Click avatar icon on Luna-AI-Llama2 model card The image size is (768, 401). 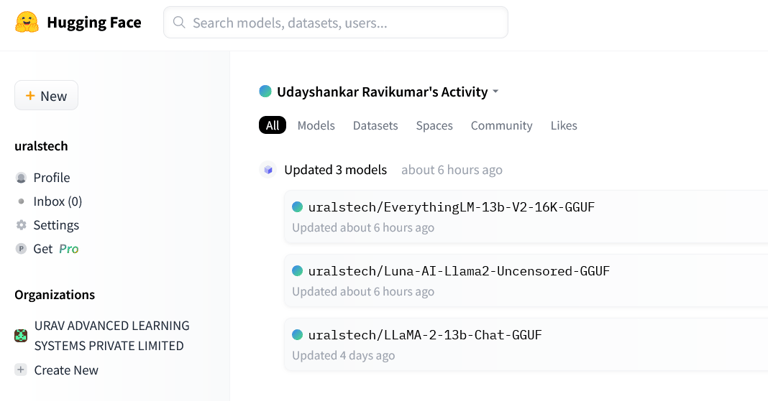coord(297,271)
